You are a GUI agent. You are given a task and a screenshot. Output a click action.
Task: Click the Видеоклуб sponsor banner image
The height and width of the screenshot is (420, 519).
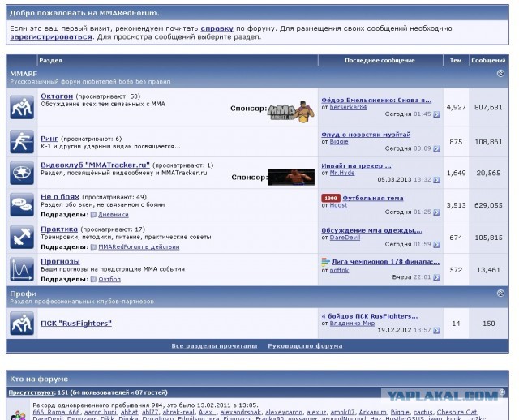[x=290, y=177]
